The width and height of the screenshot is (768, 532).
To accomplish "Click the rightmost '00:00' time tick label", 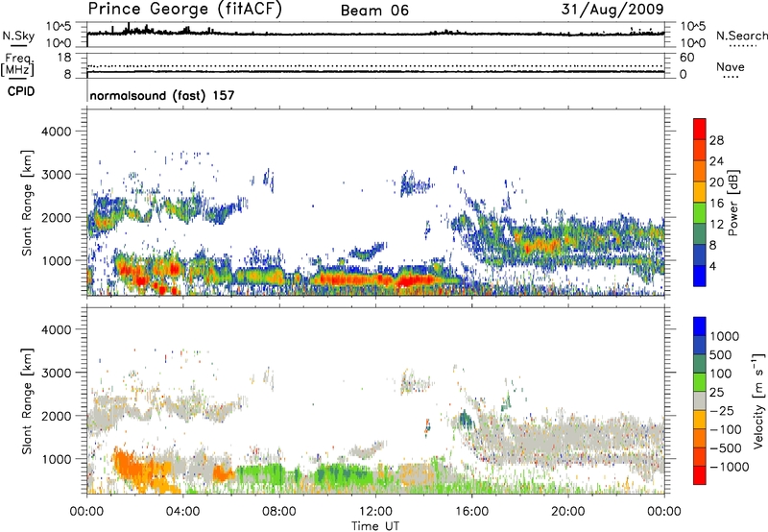I will click(x=663, y=512).
